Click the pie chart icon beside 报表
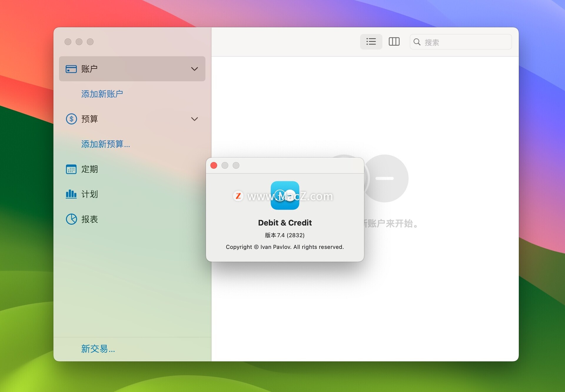565x392 pixels. (x=71, y=219)
